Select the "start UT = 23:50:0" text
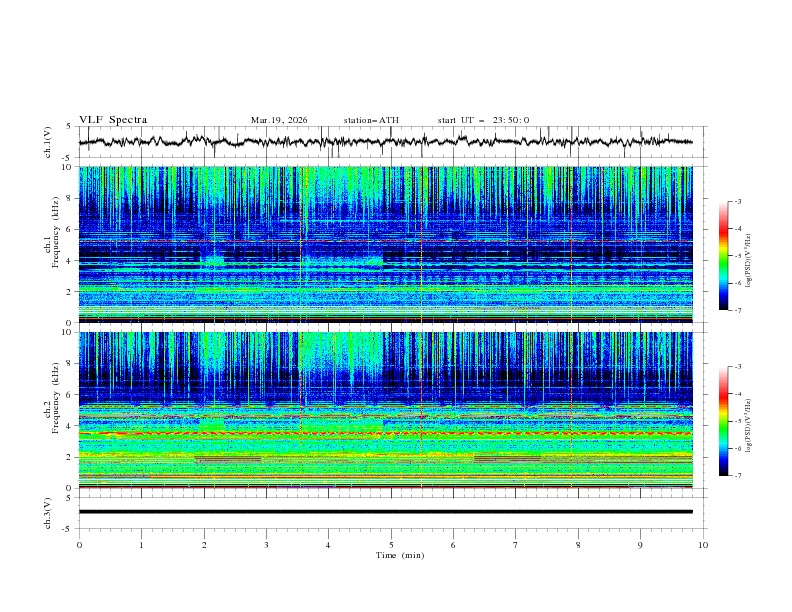The width and height of the screenshot is (792, 612). click(x=483, y=120)
